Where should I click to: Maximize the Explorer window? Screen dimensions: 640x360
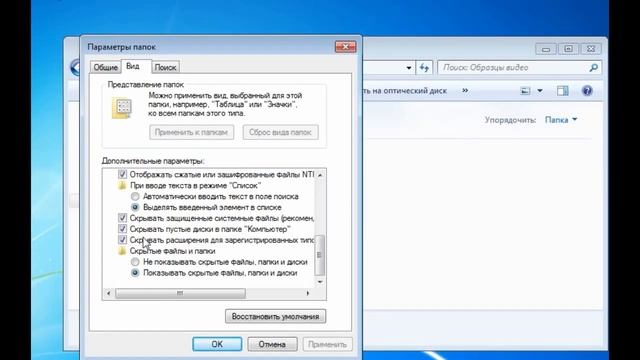click(568, 49)
